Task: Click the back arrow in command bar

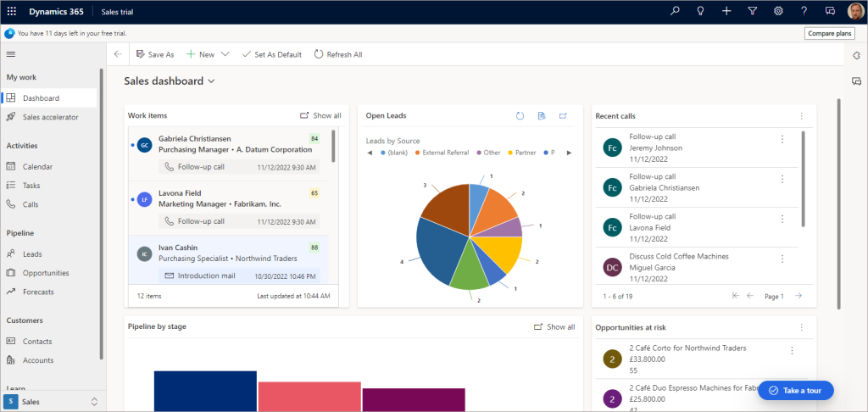Action: pos(117,54)
